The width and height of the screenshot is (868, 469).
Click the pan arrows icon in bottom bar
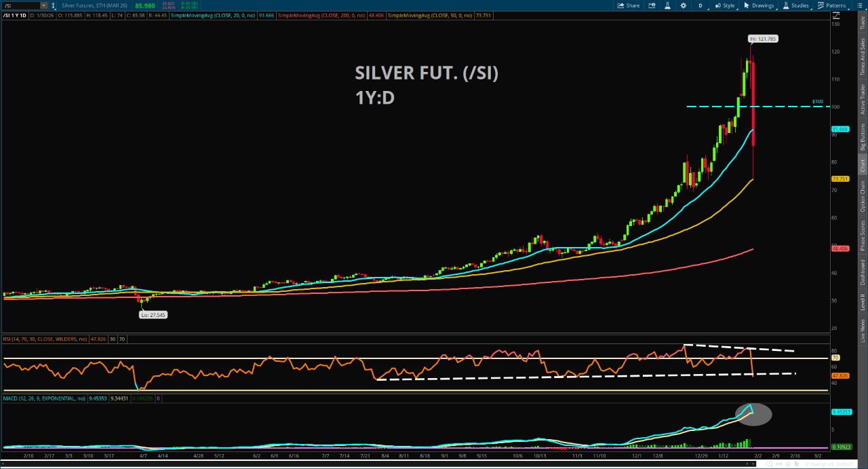pos(780,464)
